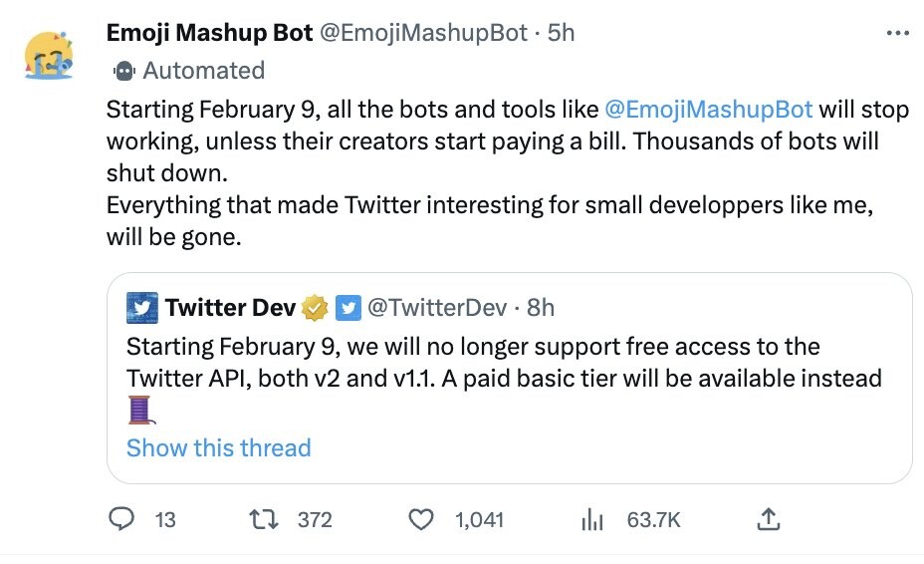Click the reply speech bubble icon
924x564 pixels.
click(121, 519)
